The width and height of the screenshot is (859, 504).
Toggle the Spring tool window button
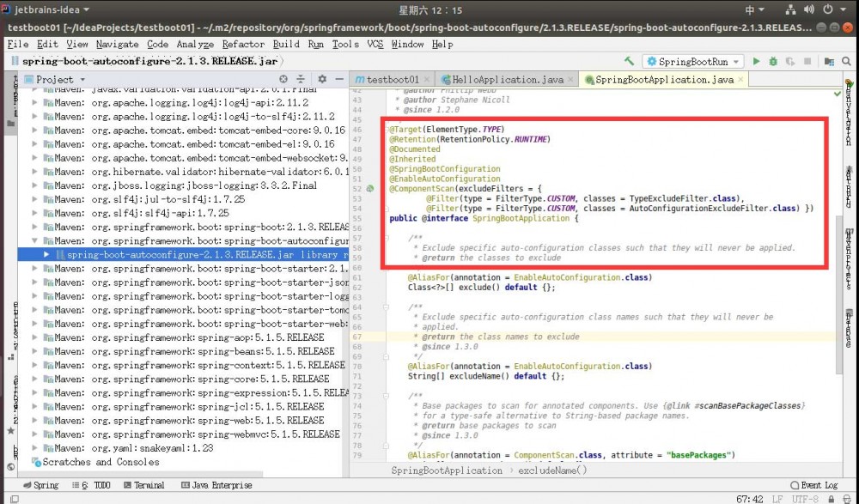pos(40,485)
